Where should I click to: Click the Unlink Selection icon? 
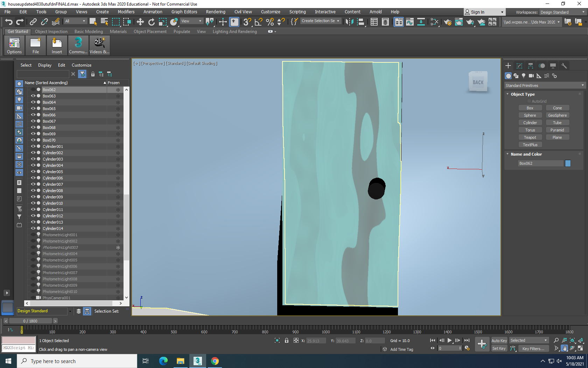(44, 22)
